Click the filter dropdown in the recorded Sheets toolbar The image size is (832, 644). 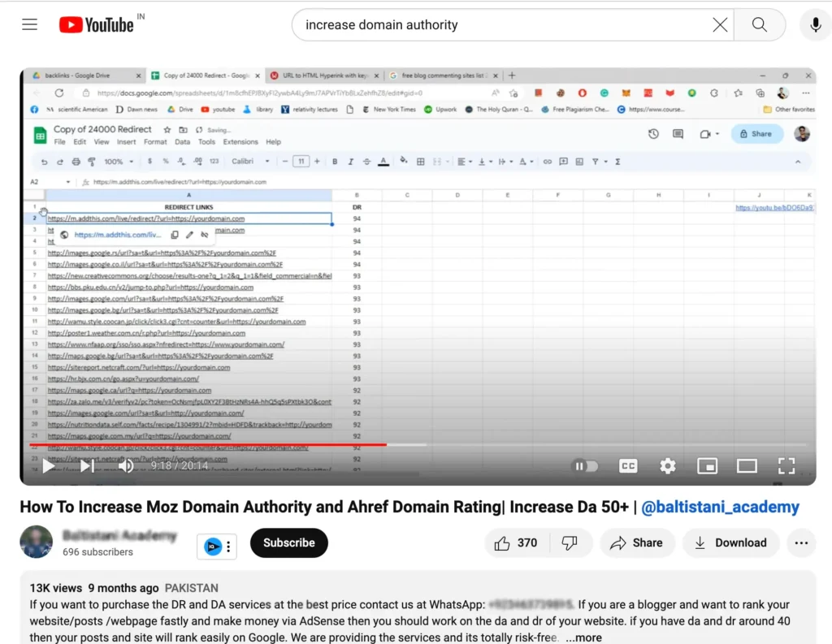point(599,162)
